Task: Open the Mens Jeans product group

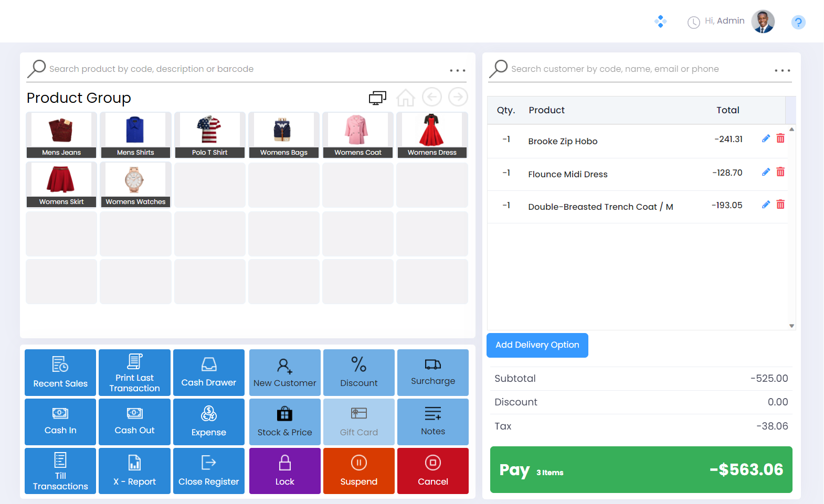Action: [61, 135]
